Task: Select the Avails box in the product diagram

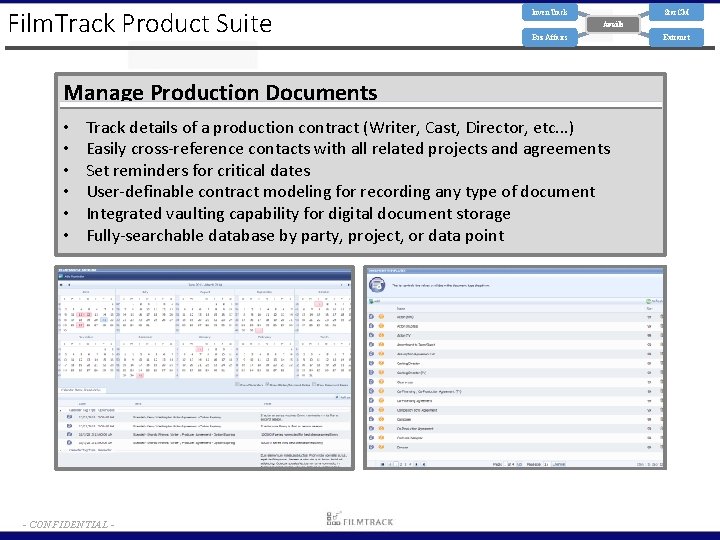Action: (613, 24)
